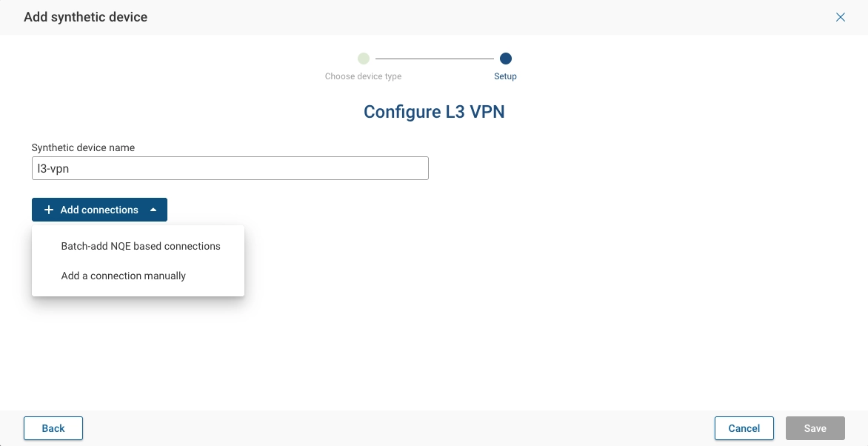
Task: Click the Configure L3 VPN heading
Action: 434,112
